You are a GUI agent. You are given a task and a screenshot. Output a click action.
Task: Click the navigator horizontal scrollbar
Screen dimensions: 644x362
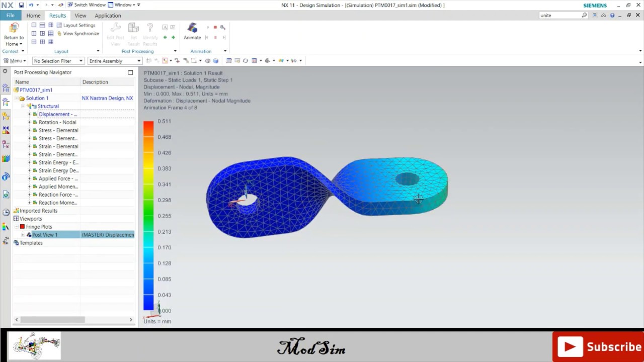click(52, 319)
